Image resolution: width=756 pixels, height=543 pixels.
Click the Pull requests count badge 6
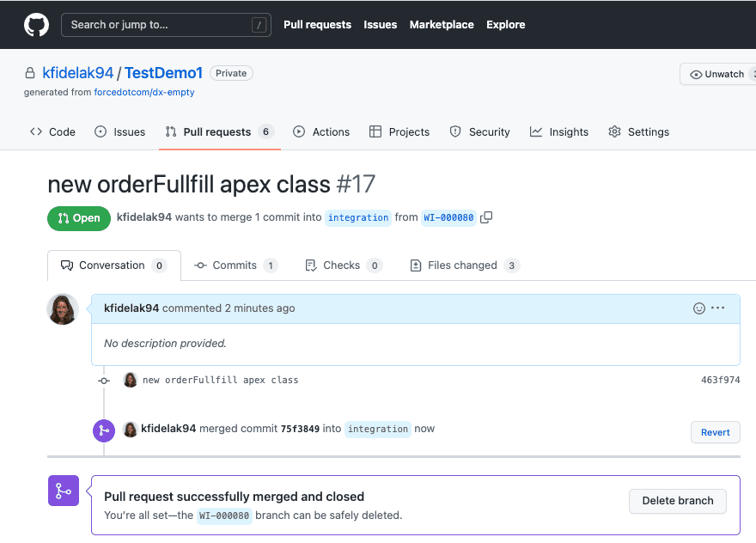(265, 131)
